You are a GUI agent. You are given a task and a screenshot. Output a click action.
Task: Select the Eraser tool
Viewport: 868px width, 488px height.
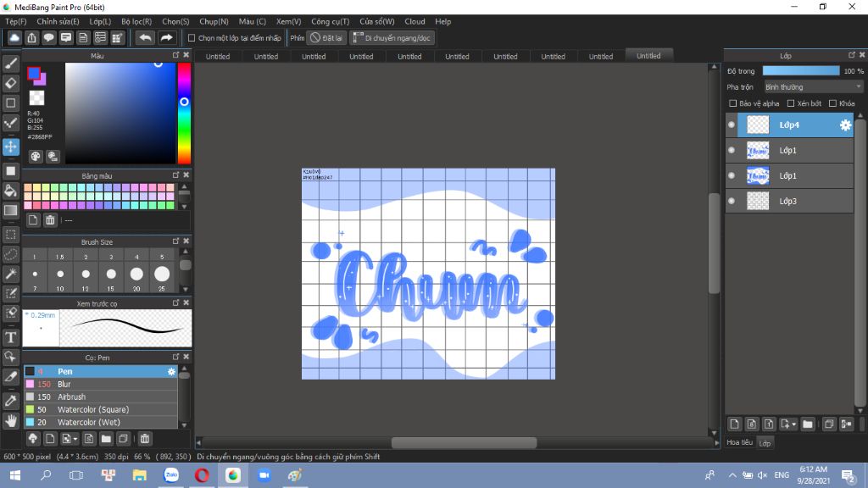pyautogui.click(x=10, y=83)
